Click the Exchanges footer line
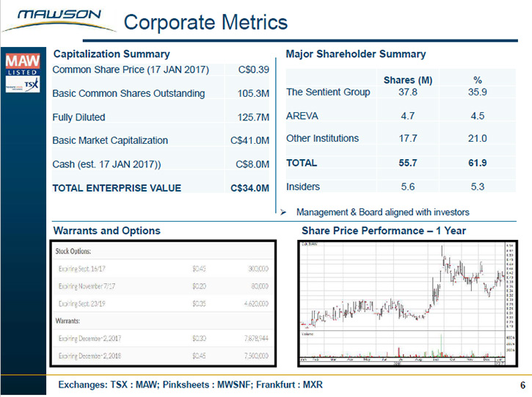The width and height of the screenshot is (532, 397). pos(190,385)
